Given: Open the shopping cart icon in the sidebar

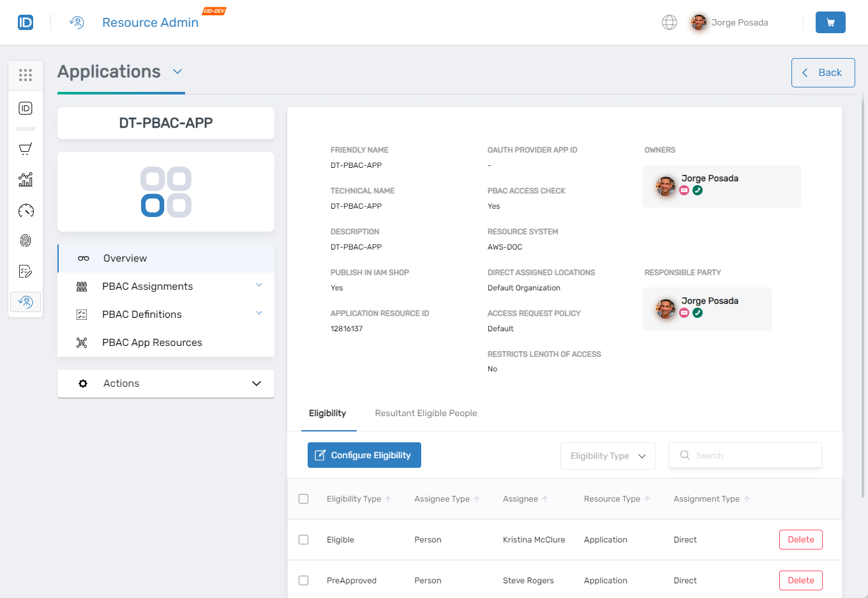Looking at the screenshot, I should 26,149.
